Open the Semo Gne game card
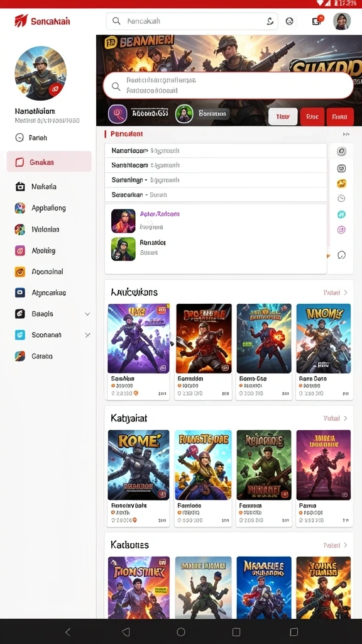This screenshot has width=362, height=644. [264, 351]
